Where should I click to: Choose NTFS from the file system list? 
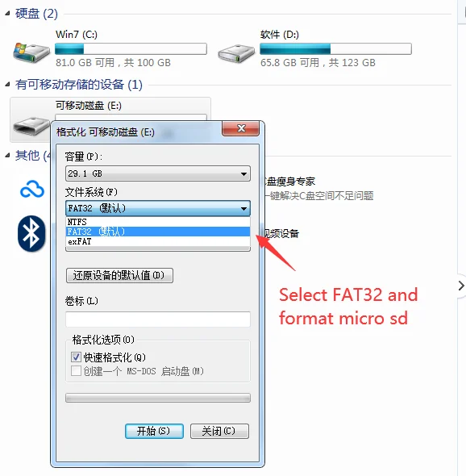[158, 222]
